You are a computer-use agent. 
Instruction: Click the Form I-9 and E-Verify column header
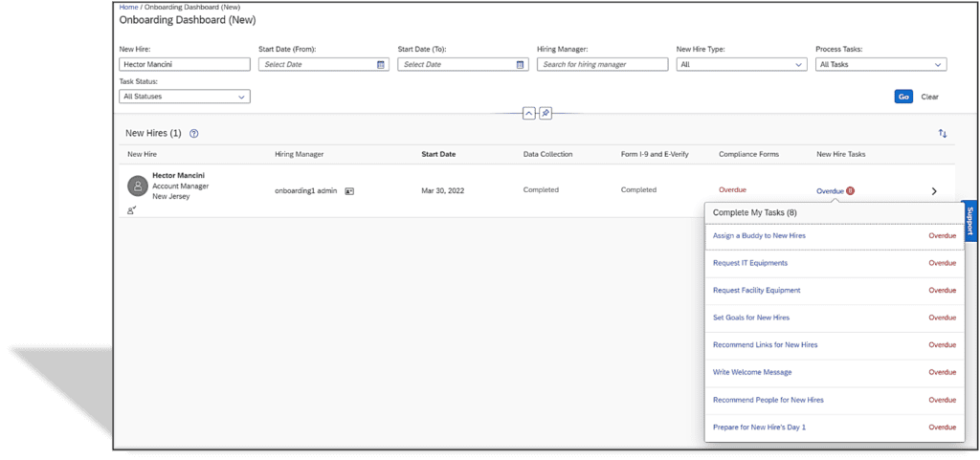pyautogui.click(x=655, y=154)
